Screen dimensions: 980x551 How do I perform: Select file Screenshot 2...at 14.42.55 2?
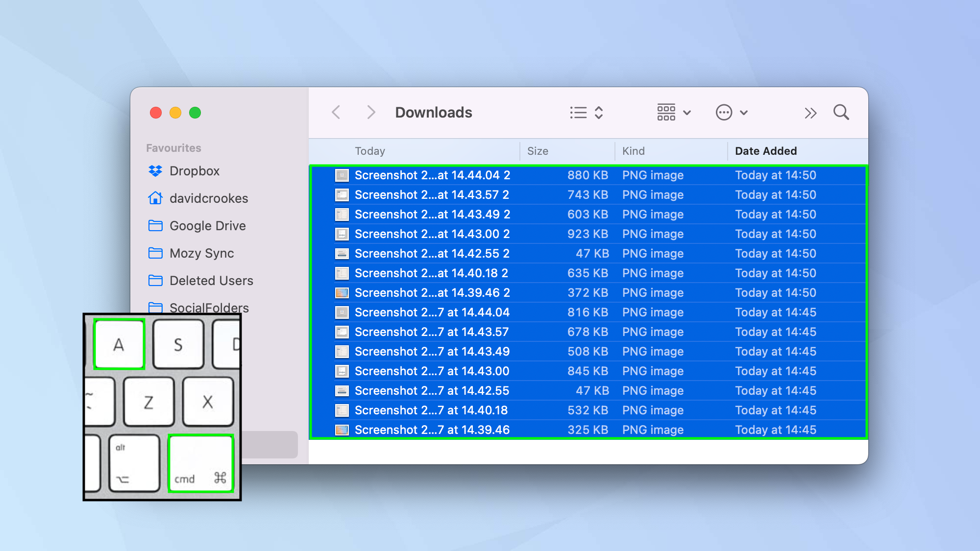(x=588, y=254)
